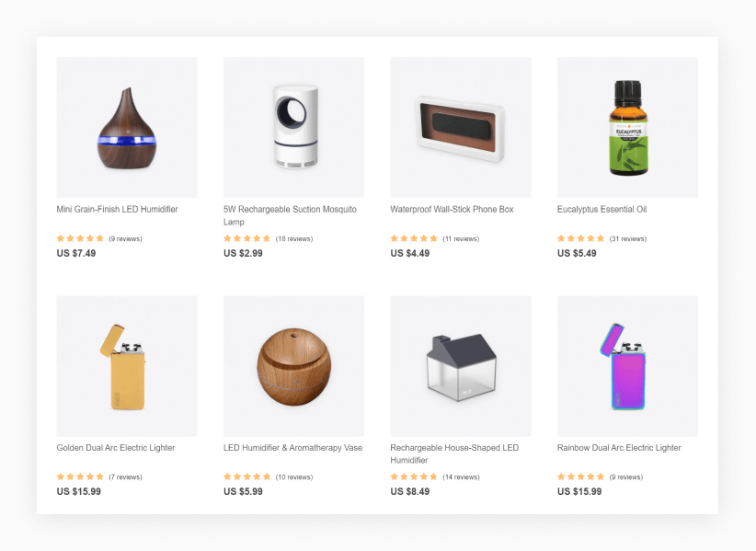The image size is (756, 551).
Task: Click the wooden aromatherapy vase image
Action: pos(293,366)
